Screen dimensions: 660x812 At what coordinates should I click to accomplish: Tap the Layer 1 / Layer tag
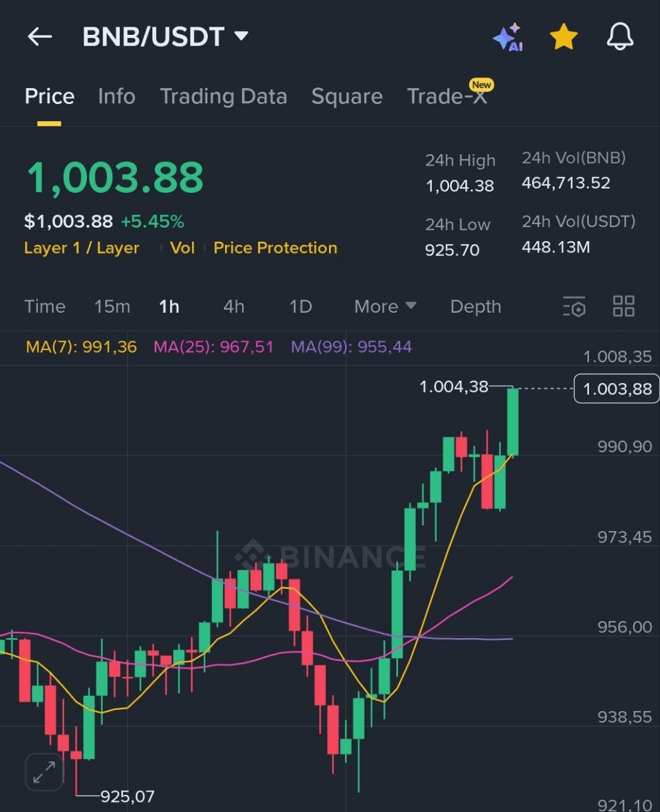(82, 248)
